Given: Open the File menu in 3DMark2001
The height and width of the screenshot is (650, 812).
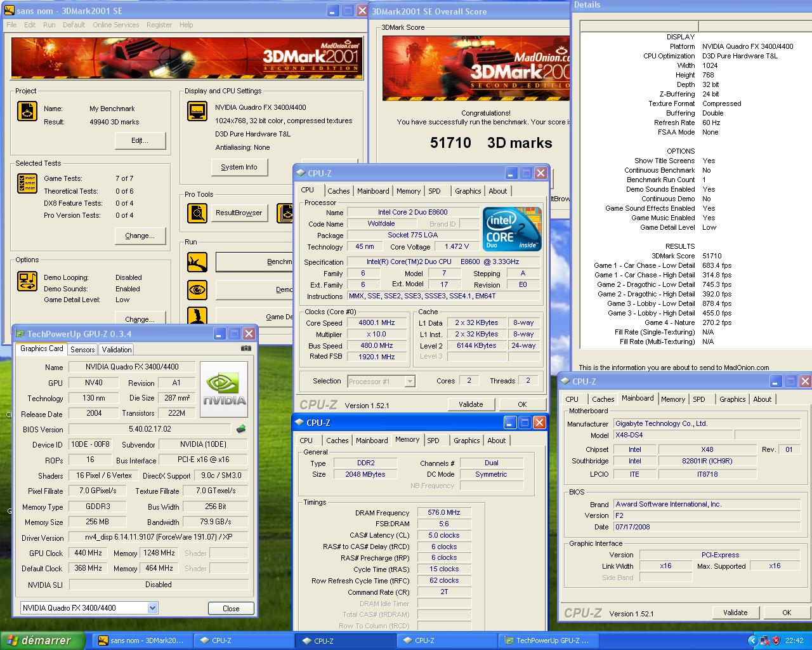Looking at the screenshot, I should tap(11, 25).
